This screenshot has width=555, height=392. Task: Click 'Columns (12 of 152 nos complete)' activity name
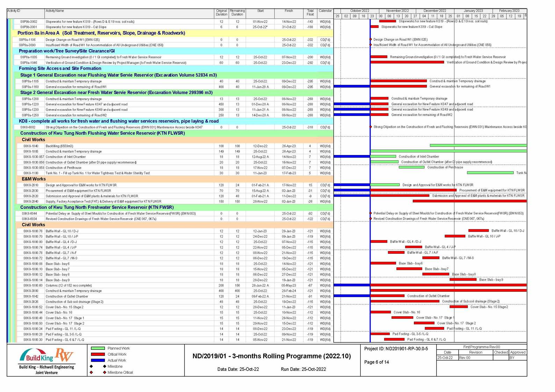point(70,286)
